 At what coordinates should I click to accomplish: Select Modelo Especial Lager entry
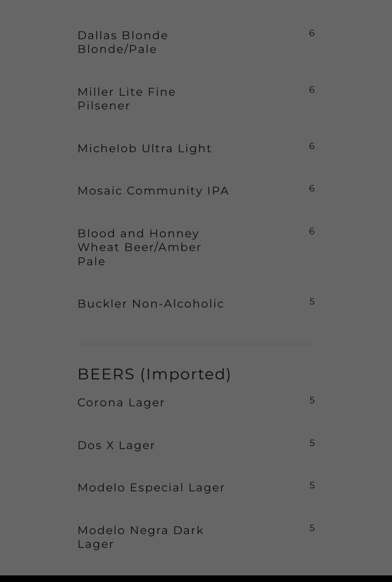tap(151, 488)
